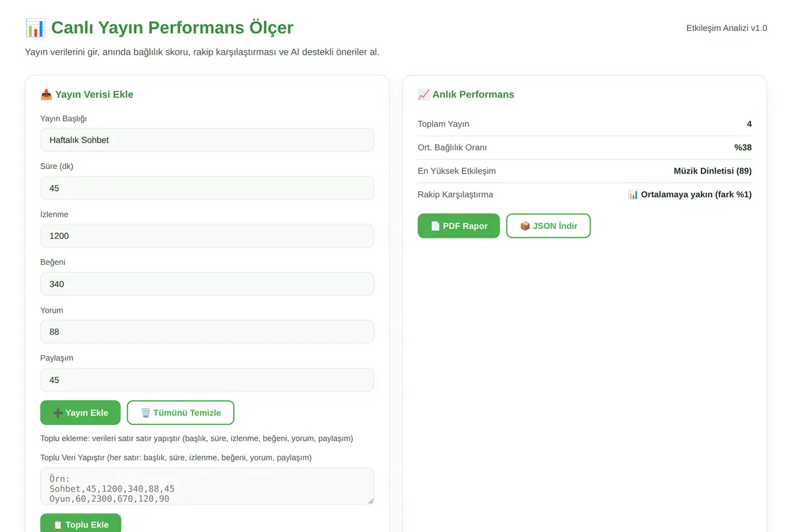The height and width of the screenshot is (532, 792).
Task: Click the subtitle text under the page title
Action: (202, 51)
